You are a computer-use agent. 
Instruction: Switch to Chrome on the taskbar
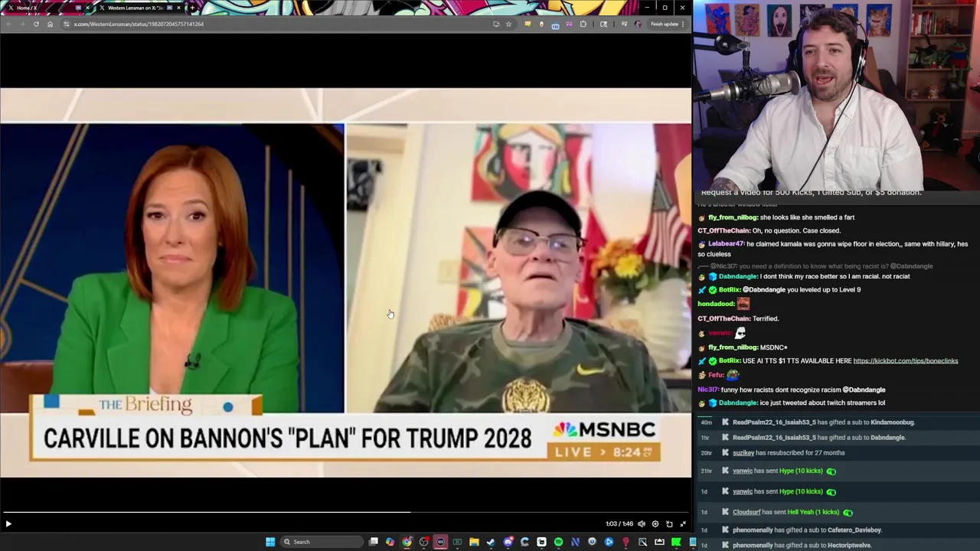[x=407, y=542]
